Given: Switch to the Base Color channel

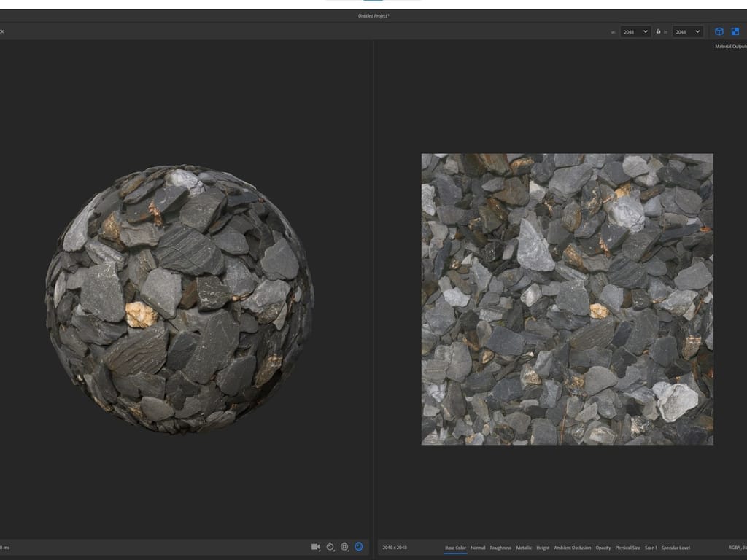Looking at the screenshot, I should (455, 548).
